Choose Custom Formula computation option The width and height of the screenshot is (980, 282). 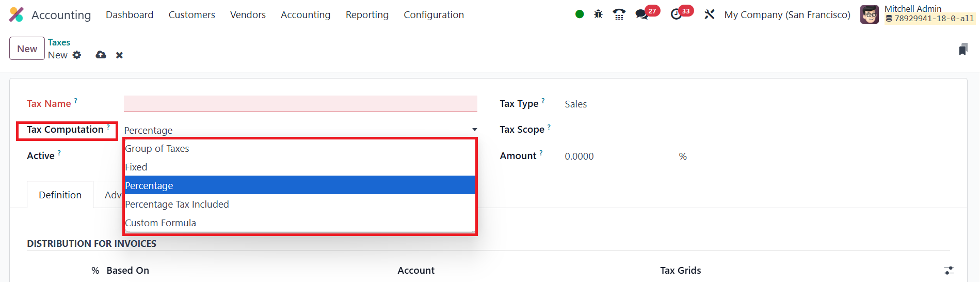160,223
